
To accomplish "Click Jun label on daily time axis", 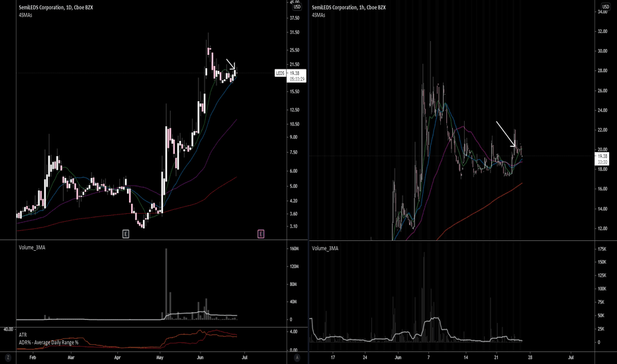I will point(200,357).
